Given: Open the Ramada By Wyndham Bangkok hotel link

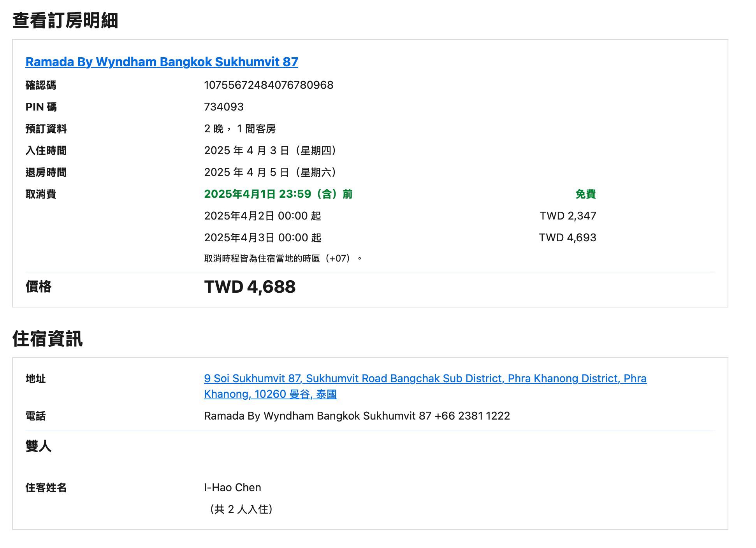Looking at the screenshot, I should (x=162, y=62).
